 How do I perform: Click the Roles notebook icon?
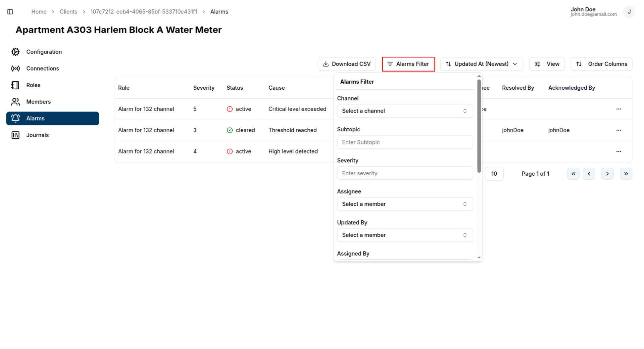pyautogui.click(x=15, y=85)
